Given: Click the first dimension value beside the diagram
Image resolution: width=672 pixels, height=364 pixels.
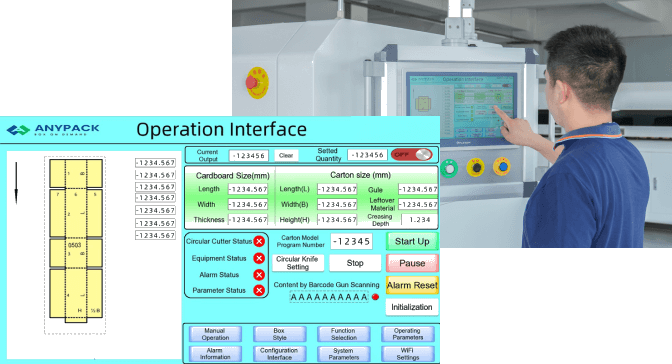Looking at the screenshot, I should pos(155,162).
